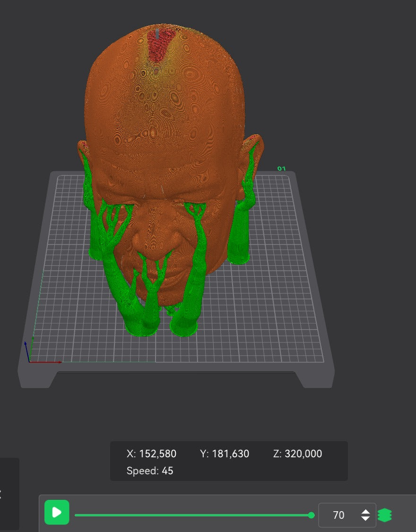Select the plate label 01
The image size is (416, 532).
point(281,168)
